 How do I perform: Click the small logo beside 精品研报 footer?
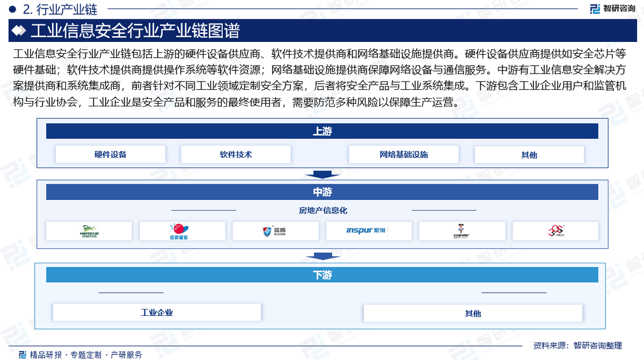click(22, 354)
